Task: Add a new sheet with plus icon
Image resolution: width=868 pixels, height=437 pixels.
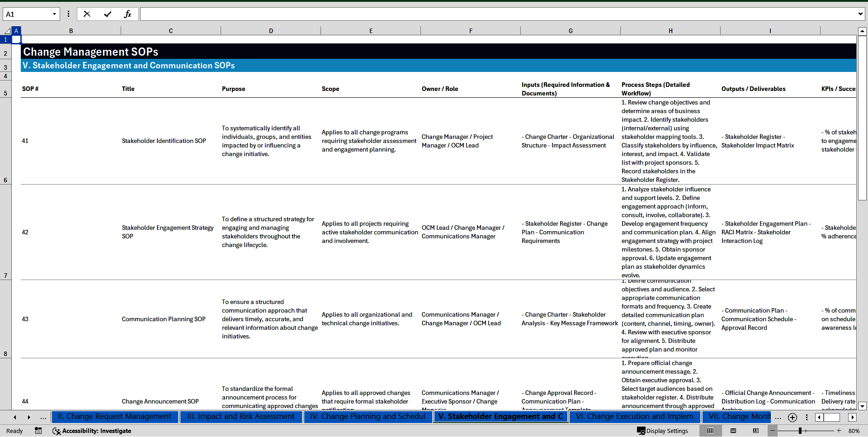Action: (x=792, y=417)
